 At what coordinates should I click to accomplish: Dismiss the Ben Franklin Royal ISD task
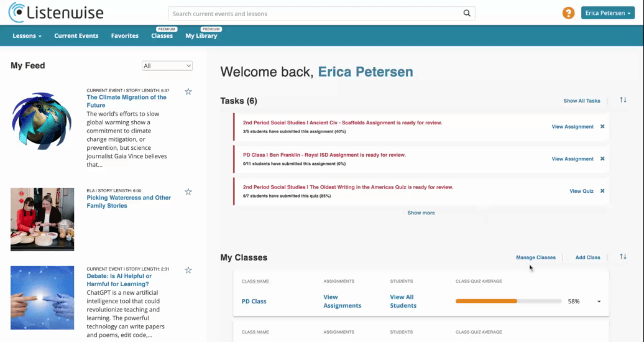(x=602, y=159)
